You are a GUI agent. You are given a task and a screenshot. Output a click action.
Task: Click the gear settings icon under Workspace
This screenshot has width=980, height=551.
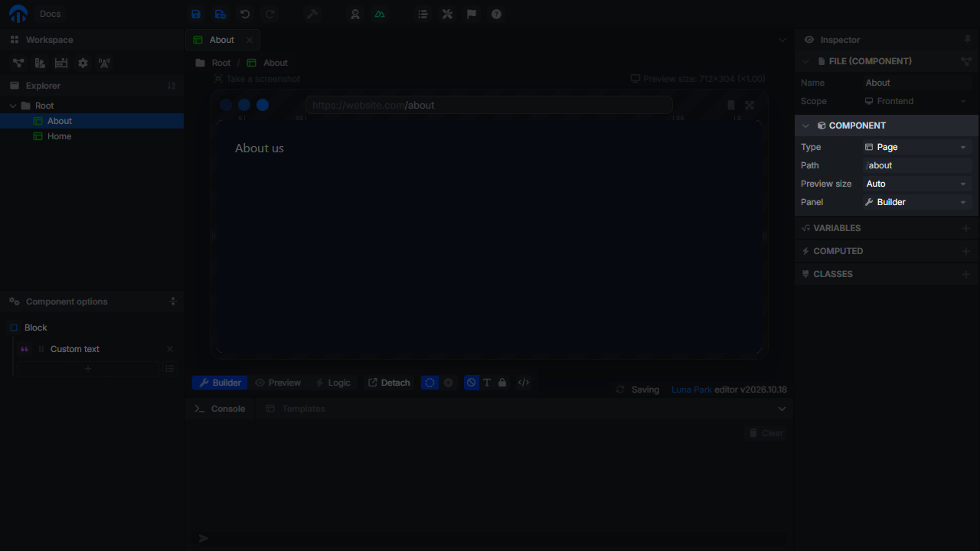(83, 63)
